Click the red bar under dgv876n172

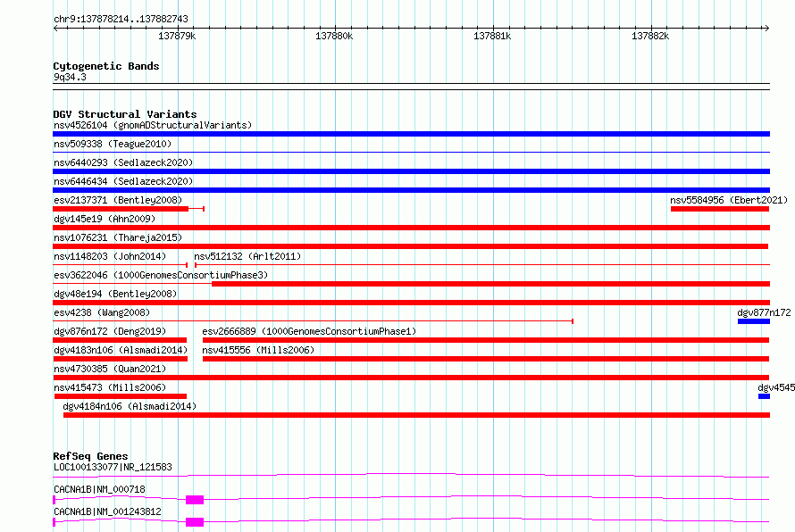[x=120, y=340]
